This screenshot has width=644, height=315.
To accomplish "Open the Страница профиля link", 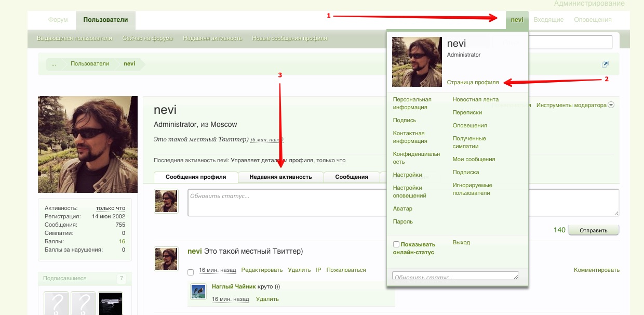I will (x=473, y=82).
